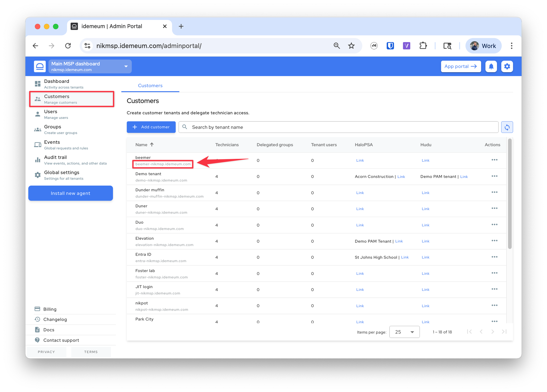The height and width of the screenshot is (392, 547).
Task: Open a new browser tab
Action: pyautogui.click(x=181, y=26)
